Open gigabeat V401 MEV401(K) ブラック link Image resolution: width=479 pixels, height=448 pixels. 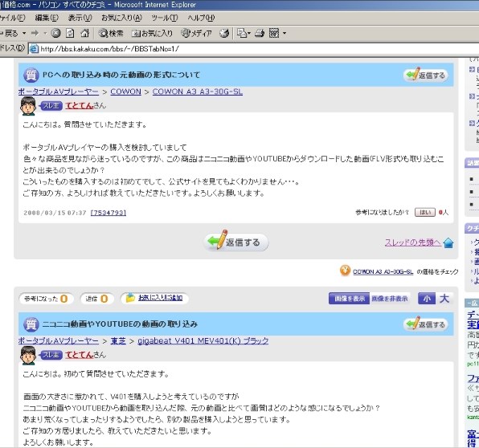[x=203, y=340]
